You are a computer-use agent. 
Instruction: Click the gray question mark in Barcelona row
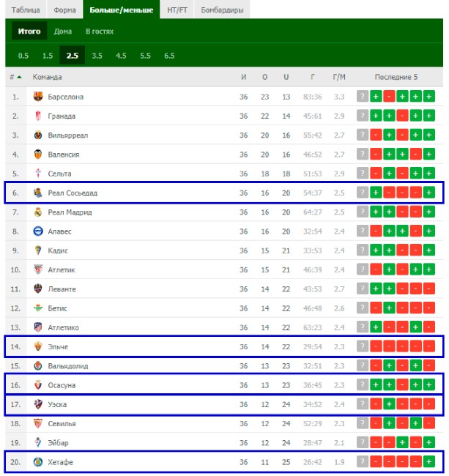363,96
